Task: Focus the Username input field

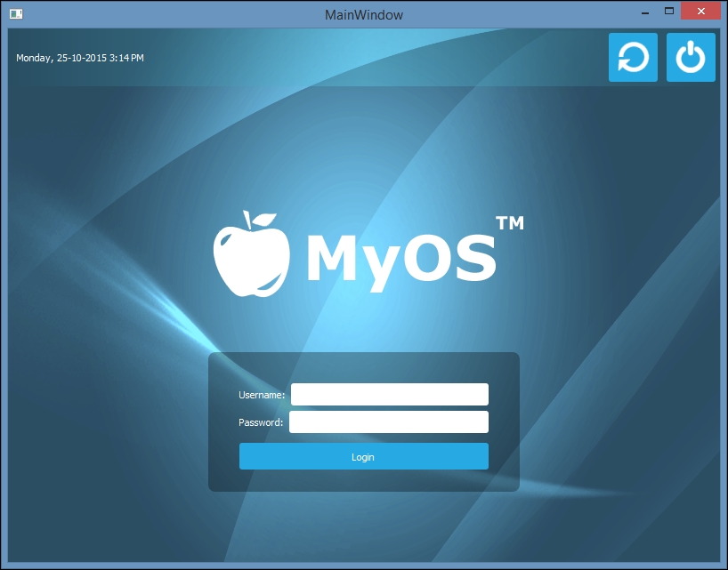Action: (390, 394)
